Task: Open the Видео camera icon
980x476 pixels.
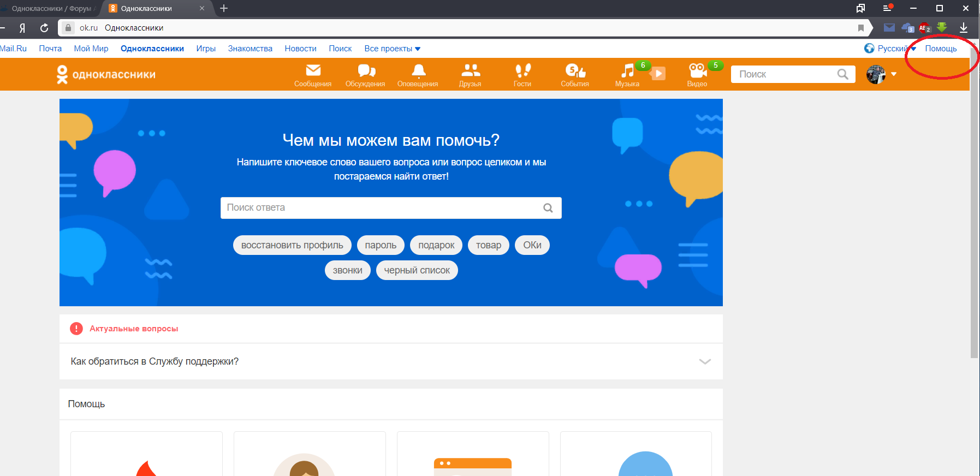Action: pyautogui.click(x=697, y=75)
